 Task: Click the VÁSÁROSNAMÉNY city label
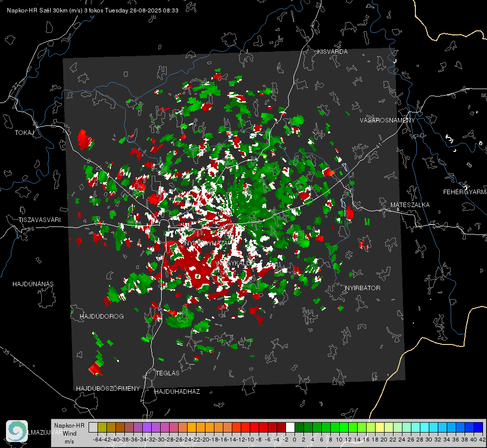[388, 120]
